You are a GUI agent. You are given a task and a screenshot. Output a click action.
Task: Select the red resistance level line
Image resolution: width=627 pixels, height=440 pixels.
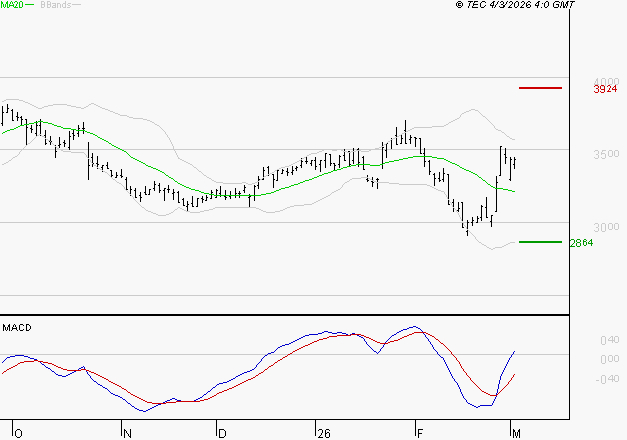click(540, 88)
